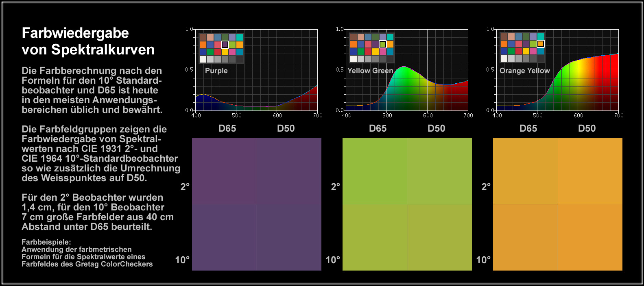The width and height of the screenshot is (644, 286).
Task: Click Yellow Green 2° D50 color field
Action: (439, 171)
